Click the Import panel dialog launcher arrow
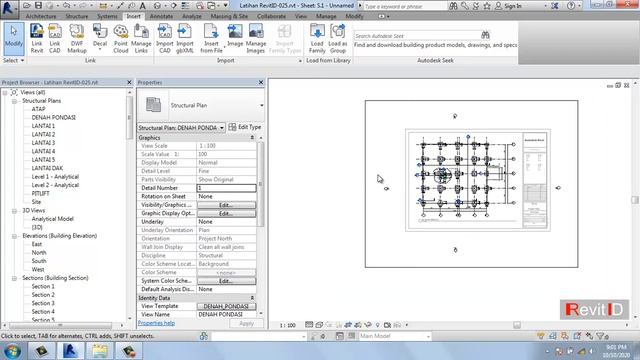Screen dimensions: 640x360 pyautogui.click(x=300, y=61)
